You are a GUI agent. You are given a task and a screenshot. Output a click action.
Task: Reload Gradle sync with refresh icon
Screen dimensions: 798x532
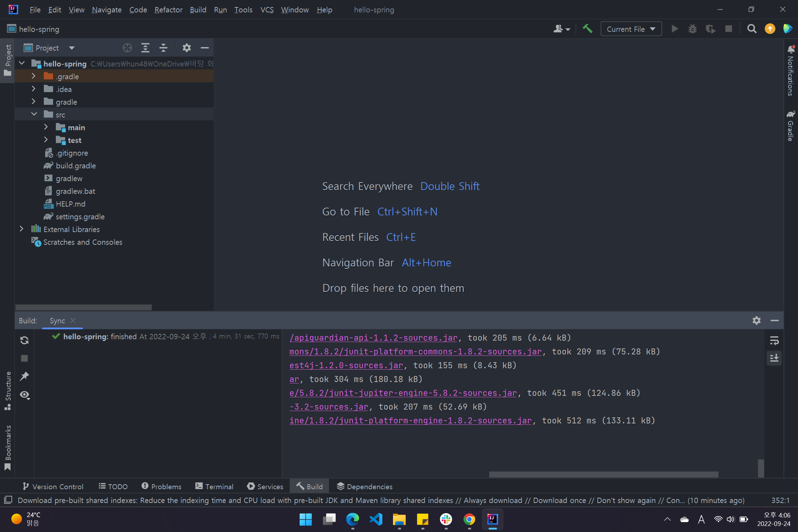coord(24,340)
